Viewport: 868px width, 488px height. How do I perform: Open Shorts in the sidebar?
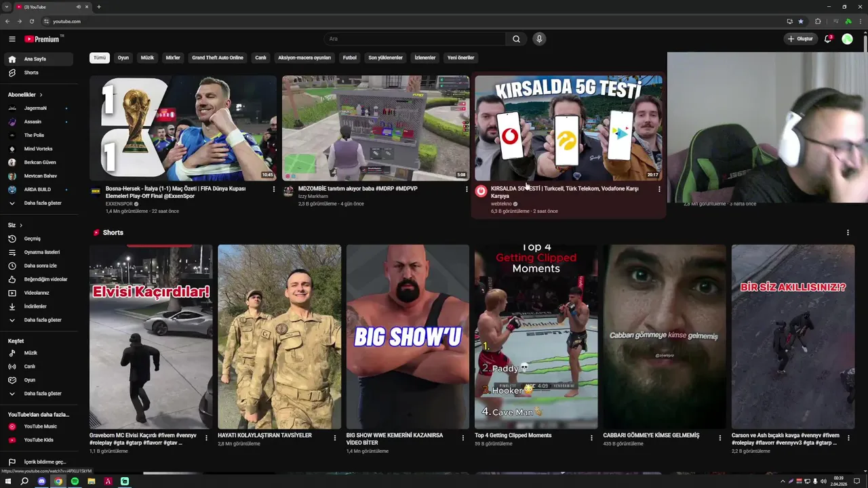(x=37, y=73)
